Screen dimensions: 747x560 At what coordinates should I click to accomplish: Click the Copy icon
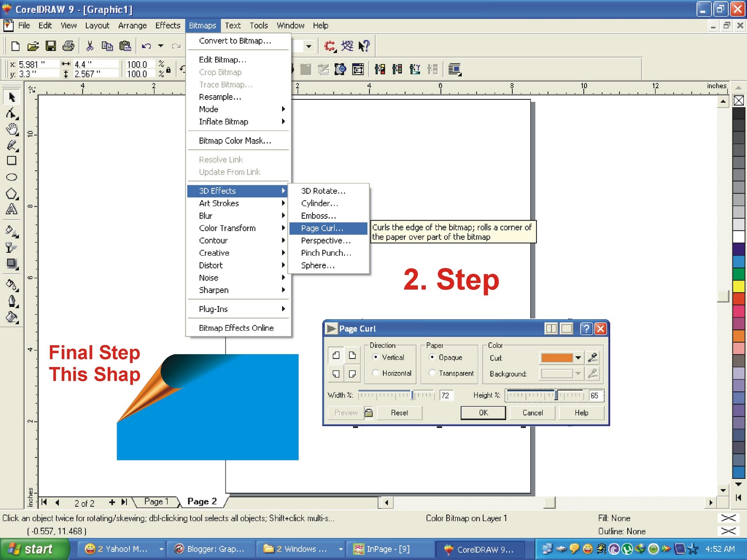point(107,46)
